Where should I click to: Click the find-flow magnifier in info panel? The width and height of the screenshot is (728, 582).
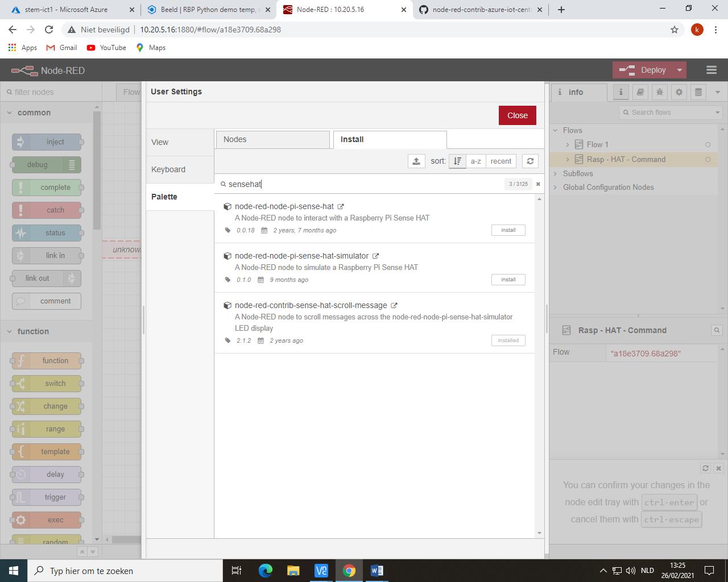717,330
